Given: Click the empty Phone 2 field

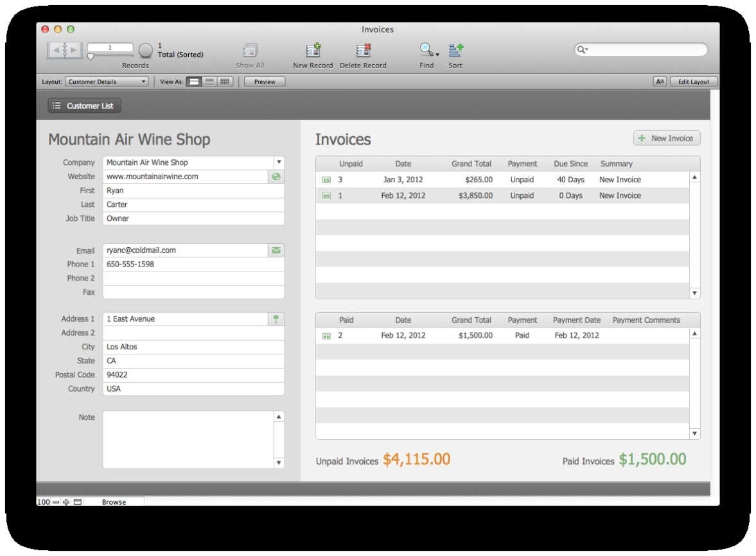Looking at the screenshot, I should pos(193,279).
